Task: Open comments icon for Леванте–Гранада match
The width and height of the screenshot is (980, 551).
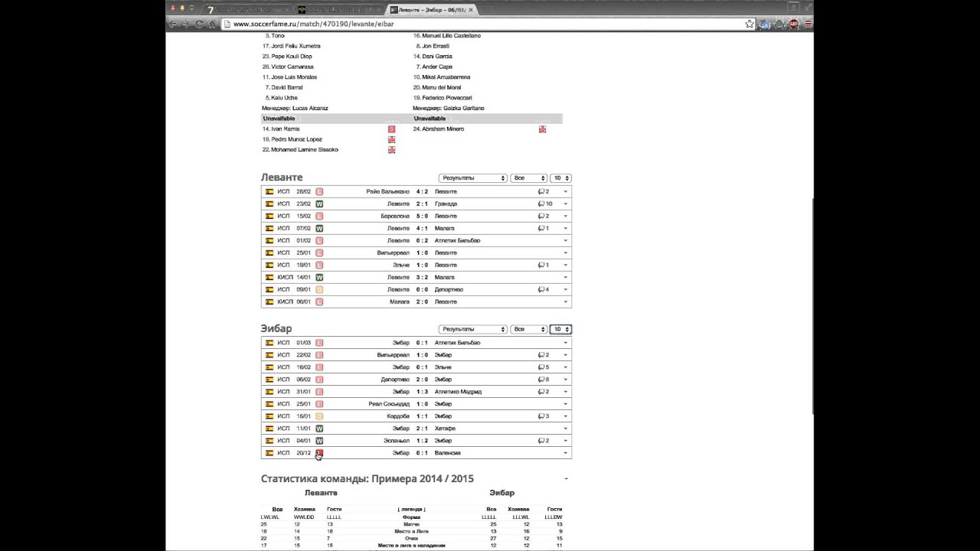Action: click(x=541, y=204)
